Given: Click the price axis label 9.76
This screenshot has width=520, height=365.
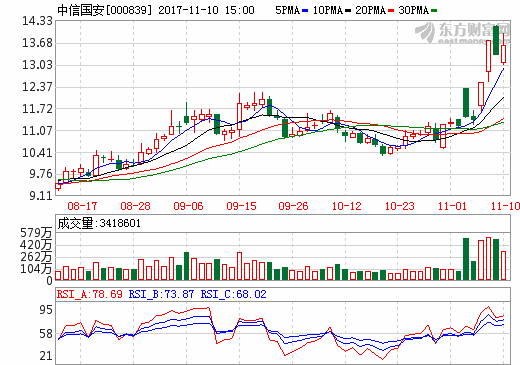Looking at the screenshot, I should point(41,174).
